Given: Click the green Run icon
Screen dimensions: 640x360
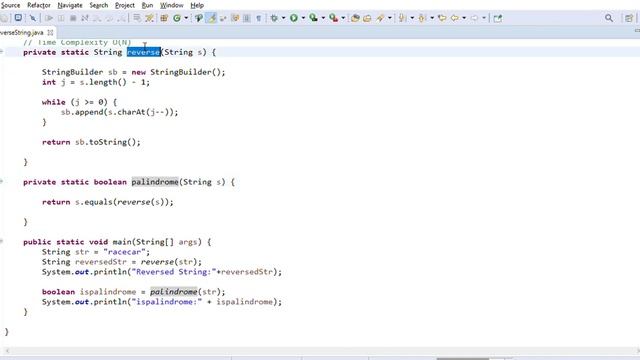Looking at the screenshot, I should pos(293,18).
